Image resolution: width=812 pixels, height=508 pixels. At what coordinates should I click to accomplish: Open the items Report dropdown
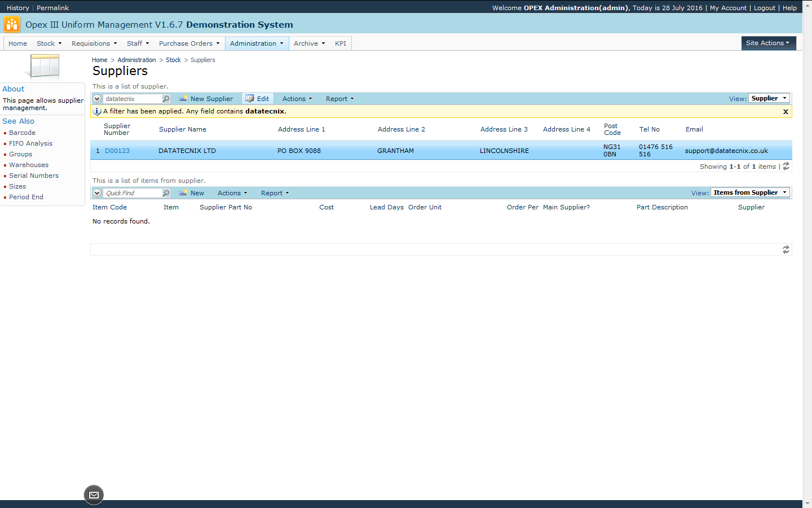click(x=275, y=193)
